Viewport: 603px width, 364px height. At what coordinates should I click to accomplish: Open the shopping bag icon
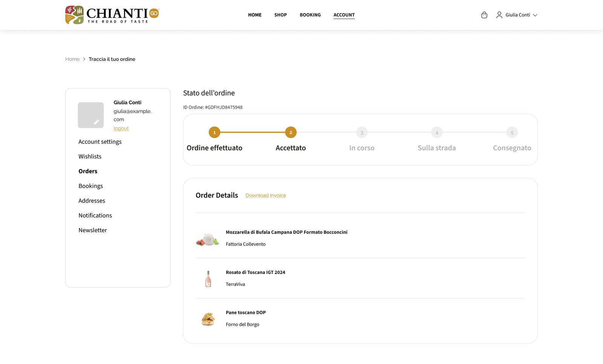pyautogui.click(x=484, y=15)
